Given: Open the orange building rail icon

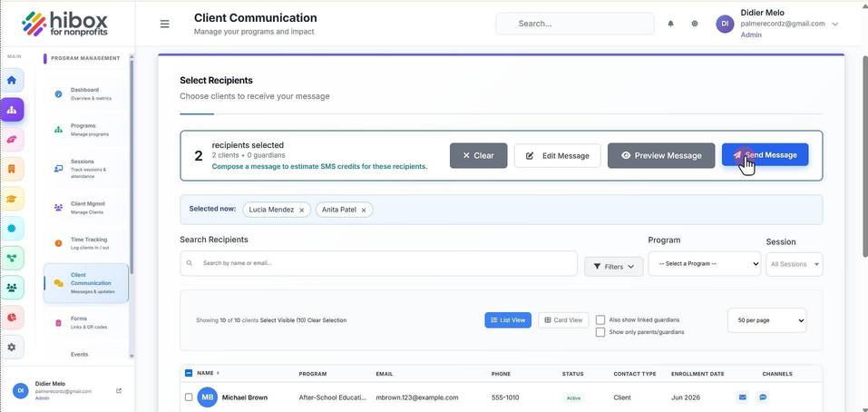Looking at the screenshot, I should point(12,169).
